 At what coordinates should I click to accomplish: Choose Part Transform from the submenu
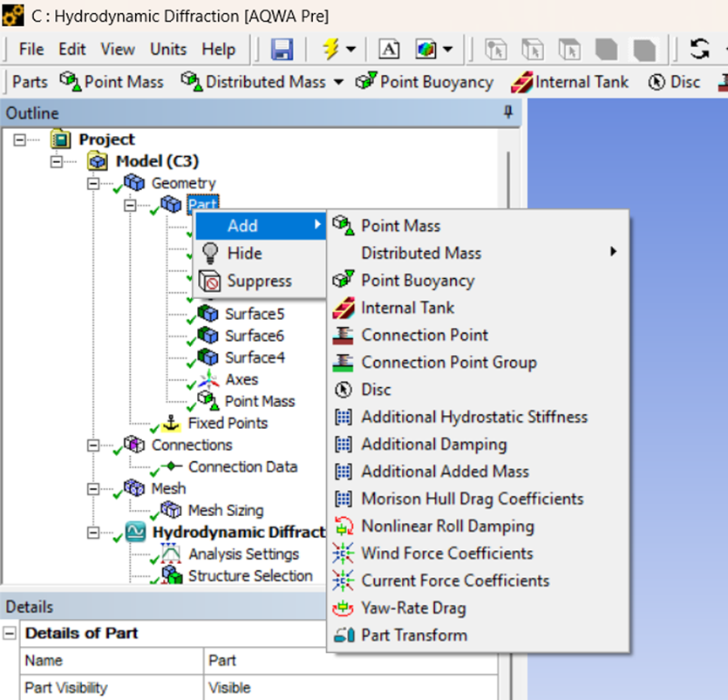[x=479, y=635]
